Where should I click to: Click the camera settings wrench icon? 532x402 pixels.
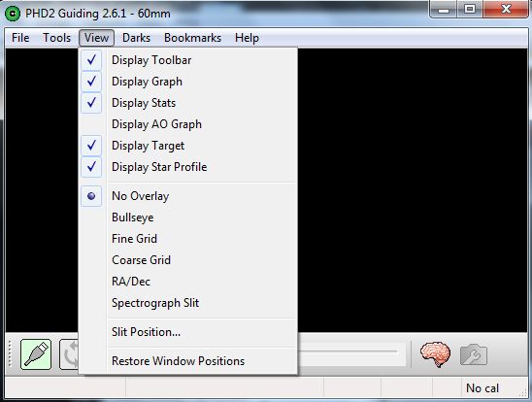(x=474, y=354)
